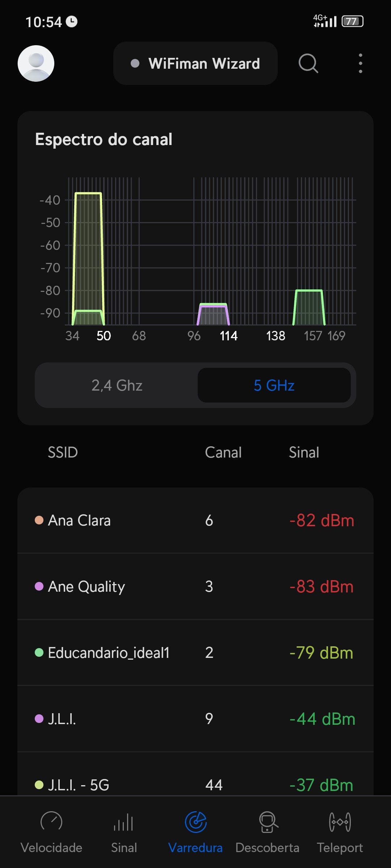The image size is (391, 868).
Task: Launch the Teleport feature icon
Action: coord(340,822)
